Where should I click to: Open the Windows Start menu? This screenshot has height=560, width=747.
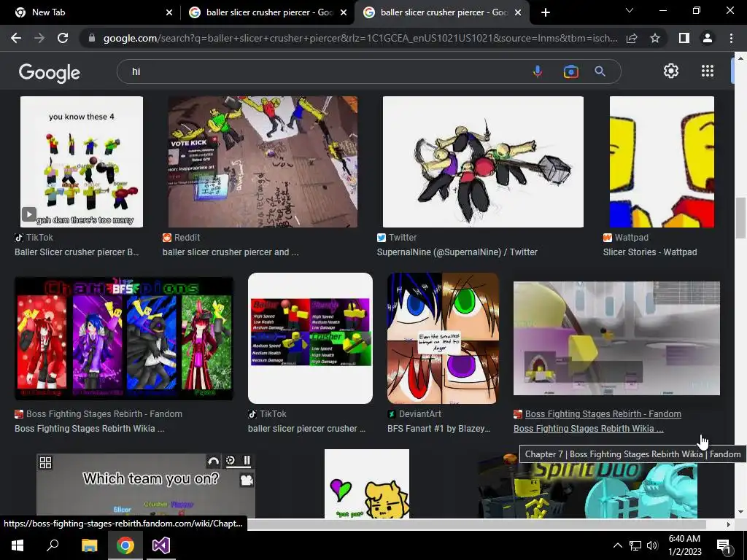pos(18,545)
